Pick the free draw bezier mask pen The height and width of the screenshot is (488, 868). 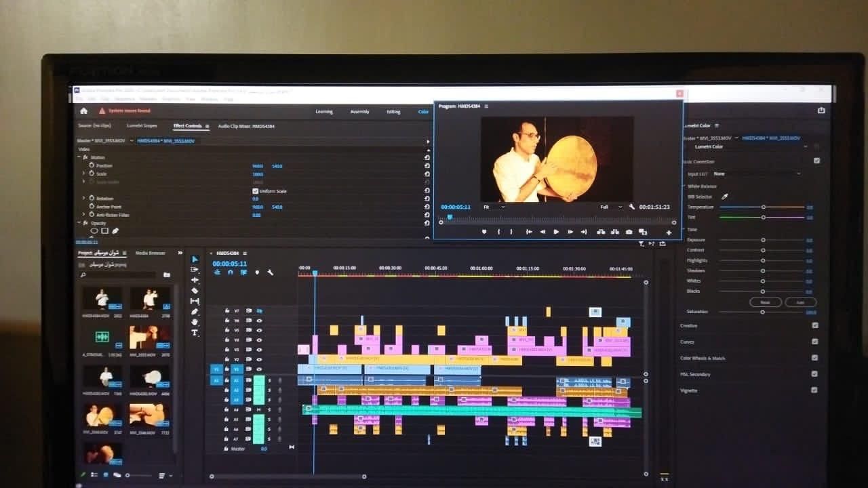[115, 231]
